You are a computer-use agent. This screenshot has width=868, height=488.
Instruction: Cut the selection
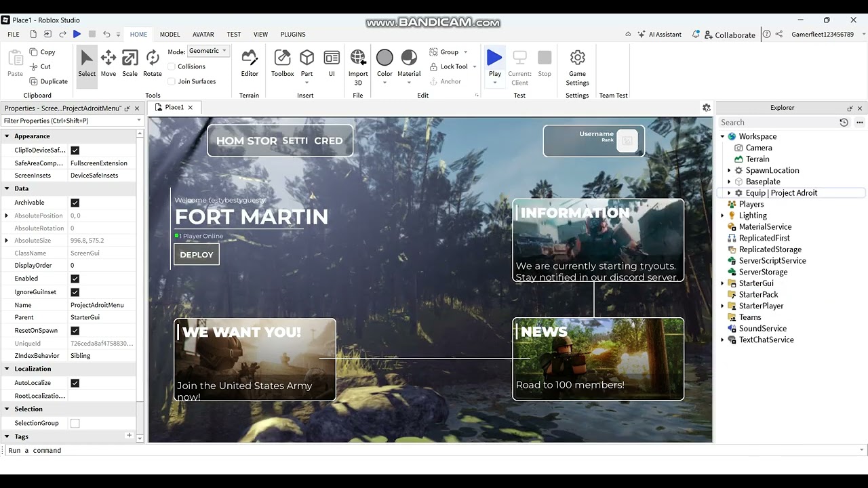pos(40,66)
